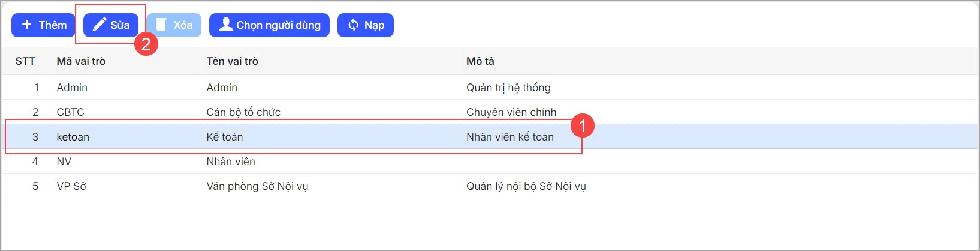Image resolution: width=980 pixels, height=251 pixels.
Task: Click the refresh icon on Nạp button
Action: pos(354,25)
